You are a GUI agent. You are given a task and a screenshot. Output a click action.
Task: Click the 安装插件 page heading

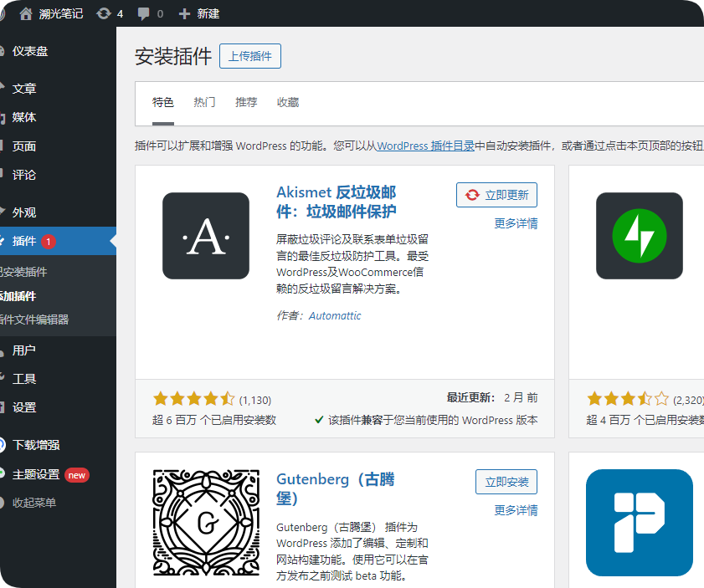pyautogui.click(x=173, y=57)
